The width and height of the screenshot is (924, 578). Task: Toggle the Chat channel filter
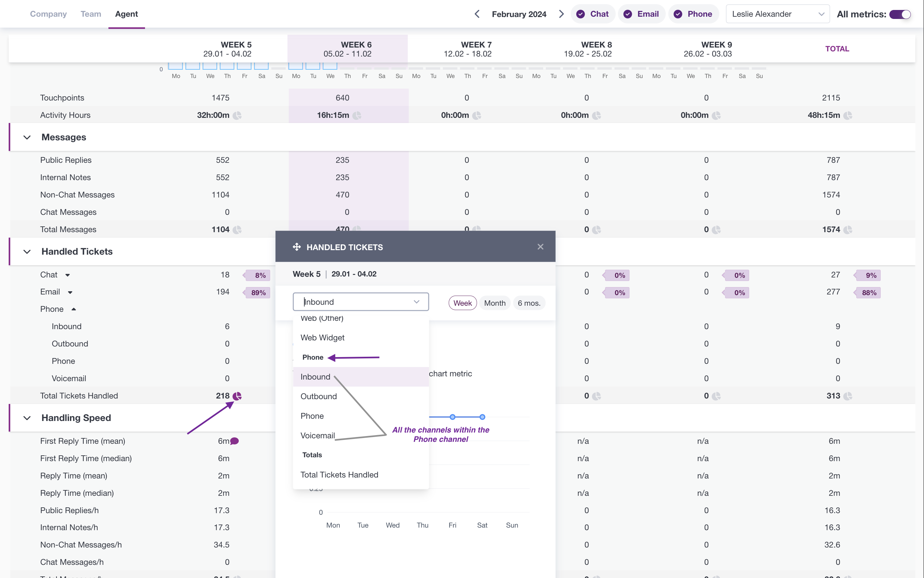pyautogui.click(x=593, y=14)
